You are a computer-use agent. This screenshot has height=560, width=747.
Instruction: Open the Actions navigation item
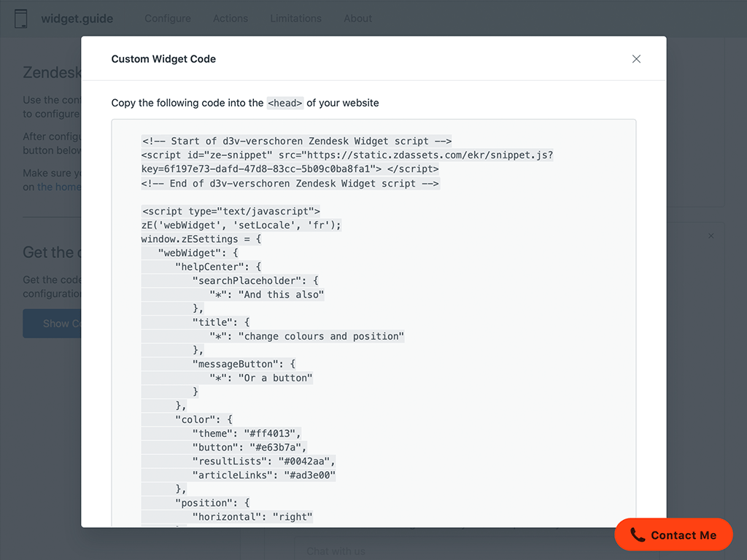click(231, 18)
